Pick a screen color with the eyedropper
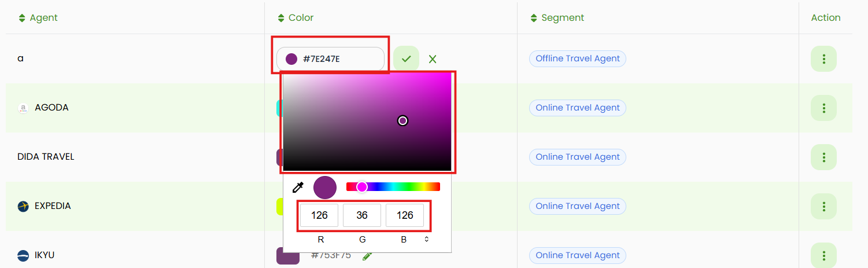 (x=298, y=187)
